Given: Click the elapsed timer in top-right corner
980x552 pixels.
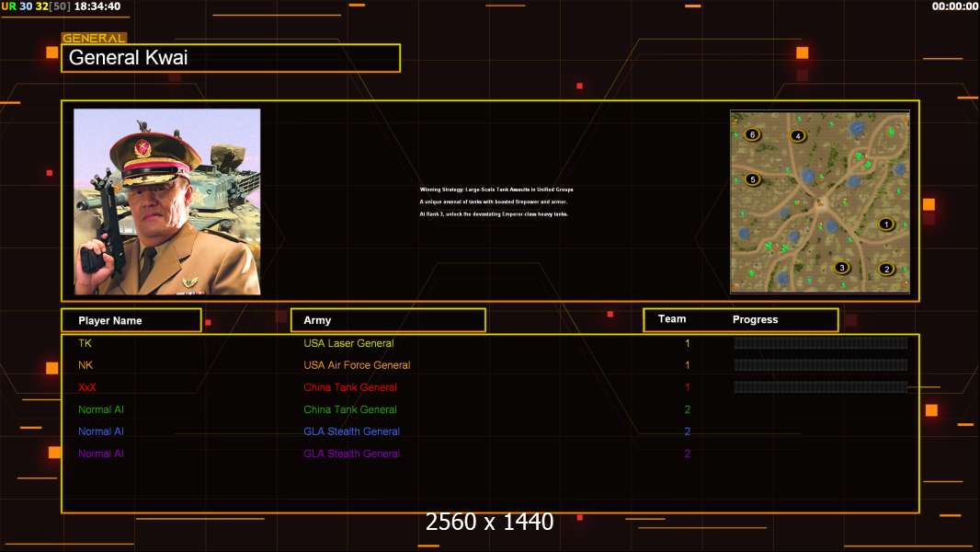Looking at the screenshot, I should point(954,6).
